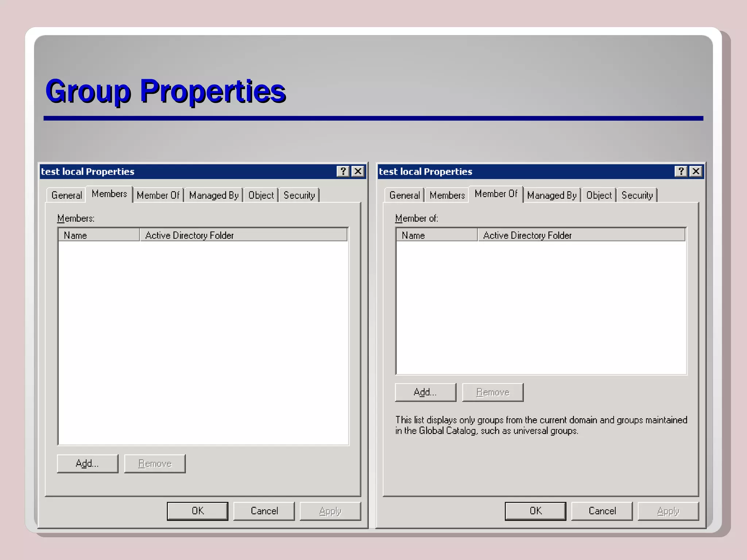The width and height of the screenshot is (747, 560).
Task: Switch to Member Of tab in left dialog
Action: coord(158,195)
